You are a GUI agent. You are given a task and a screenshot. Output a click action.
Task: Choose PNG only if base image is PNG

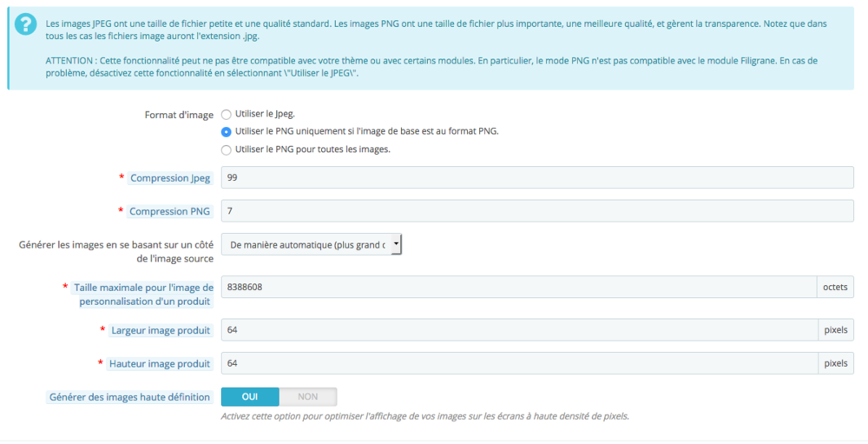click(x=226, y=132)
